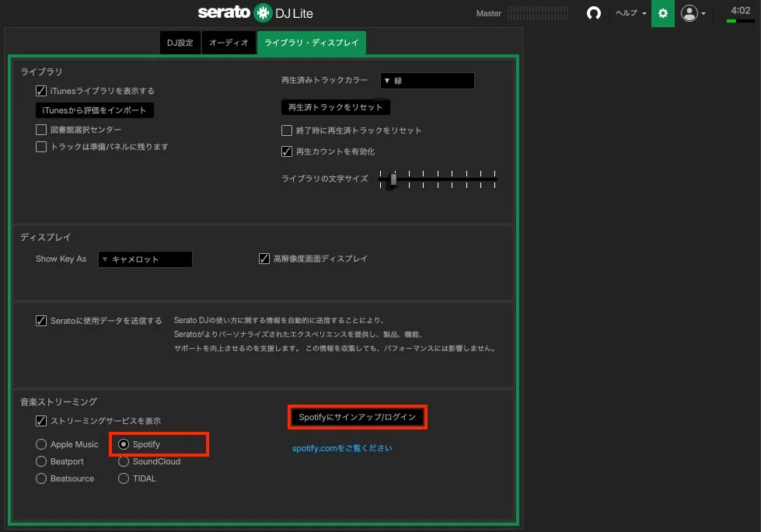Disable iTunesライブラリを表示する checkbox
This screenshot has height=532, width=761.
click(41, 91)
